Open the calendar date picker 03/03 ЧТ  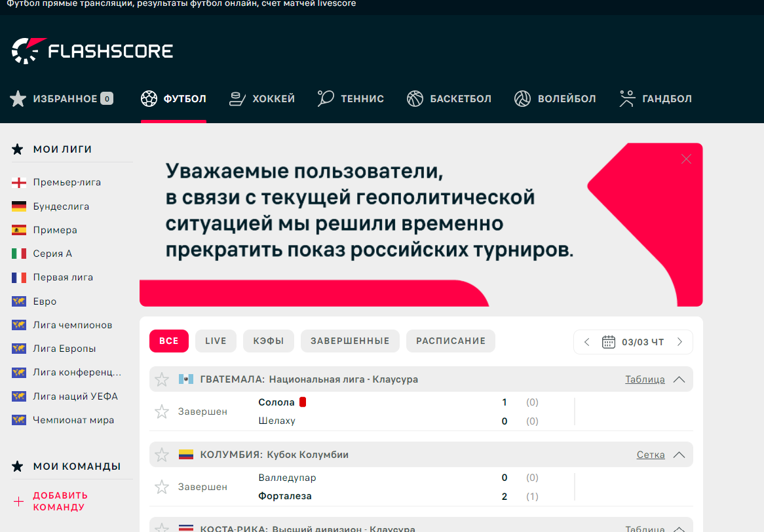click(633, 342)
